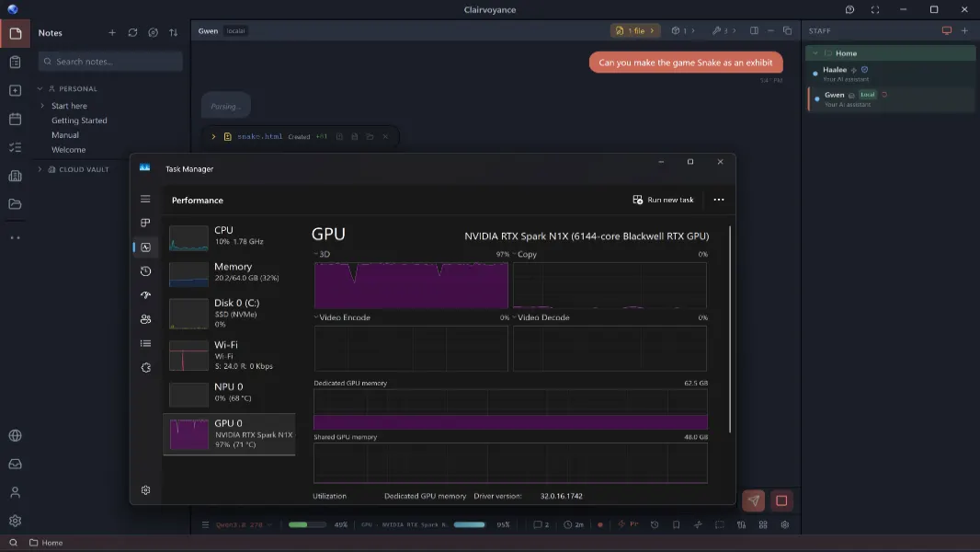The height and width of the screenshot is (552, 980).
Task: Open the Welcome note
Action: (69, 149)
